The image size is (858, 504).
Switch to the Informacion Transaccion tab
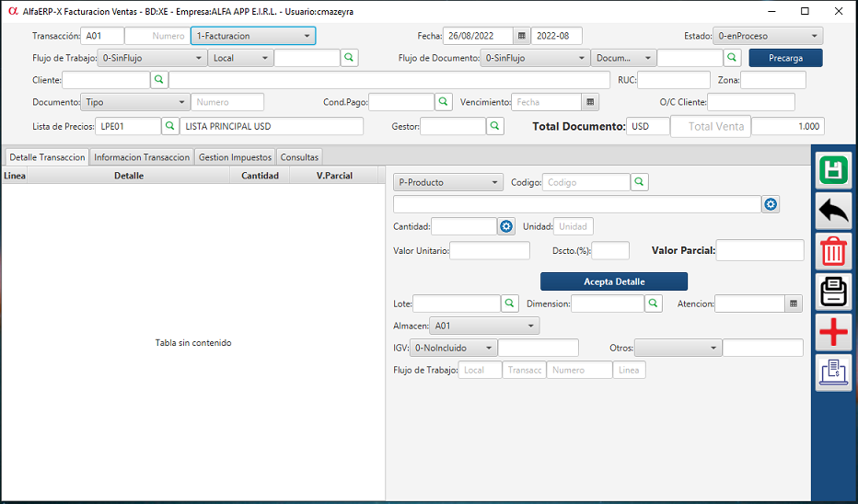tap(142, 157)
